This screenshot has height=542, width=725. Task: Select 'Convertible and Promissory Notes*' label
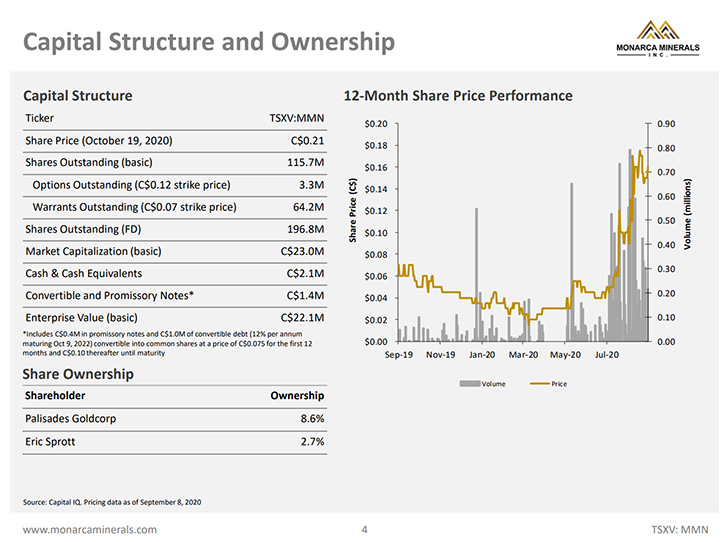(x=110, y=296)
